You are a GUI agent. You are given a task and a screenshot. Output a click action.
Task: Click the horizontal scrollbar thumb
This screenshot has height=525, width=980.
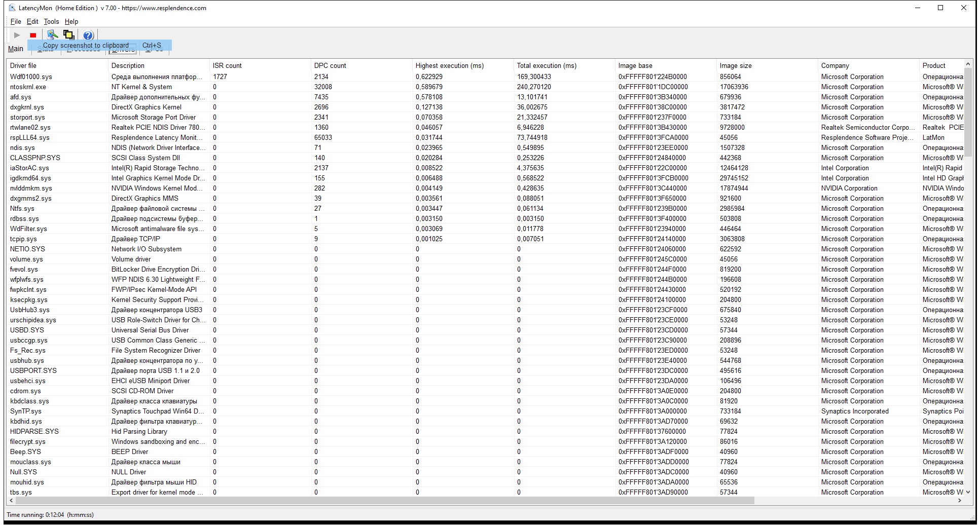[x=385, y=500]
